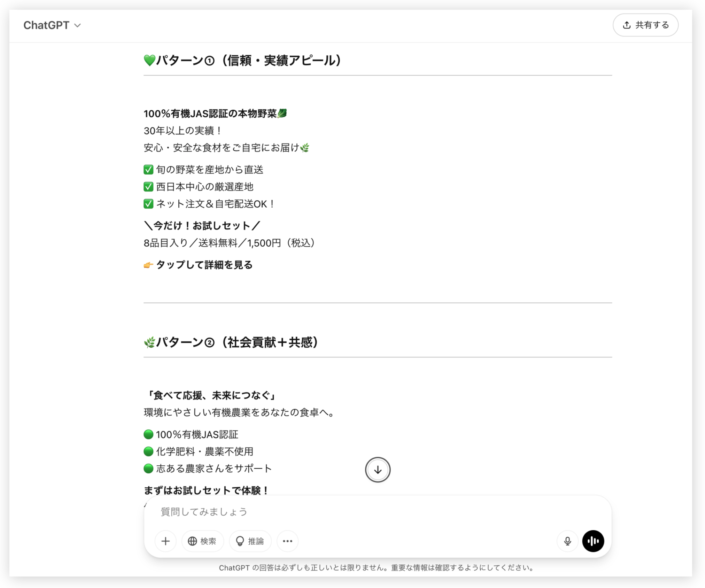Screen dimensions: 705x588
Task: Start voice mode with the black waveform icon
Action: point(593,541)
